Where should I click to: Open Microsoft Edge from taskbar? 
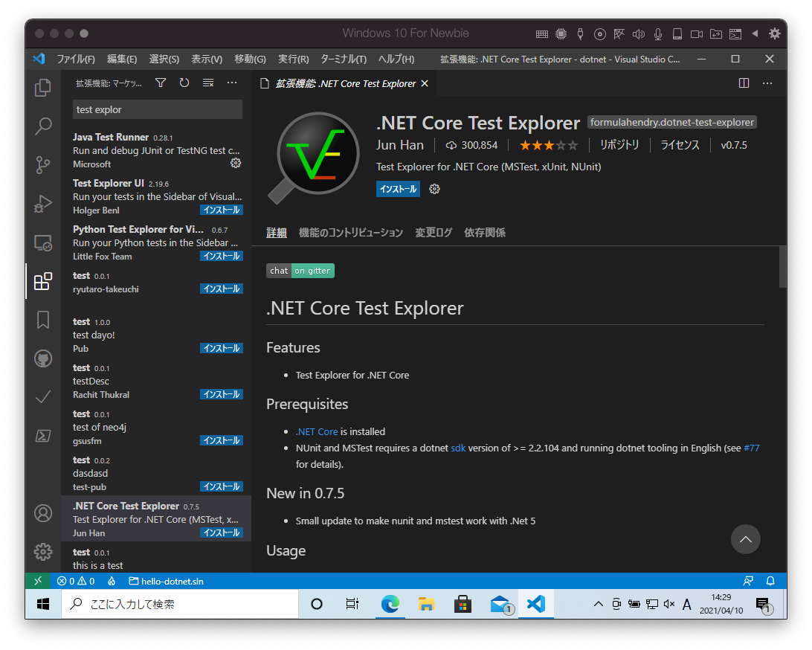390,604
